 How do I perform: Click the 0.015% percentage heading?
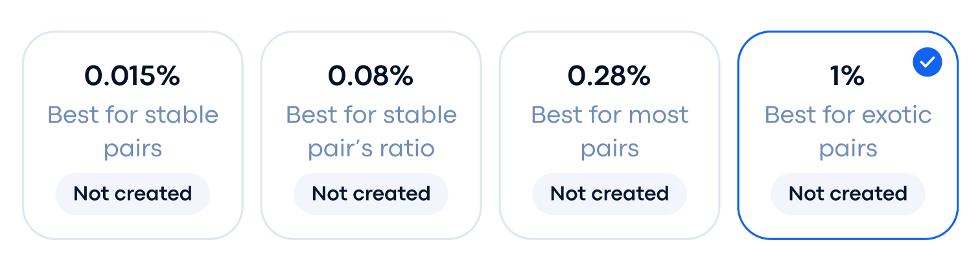(132, 77)
